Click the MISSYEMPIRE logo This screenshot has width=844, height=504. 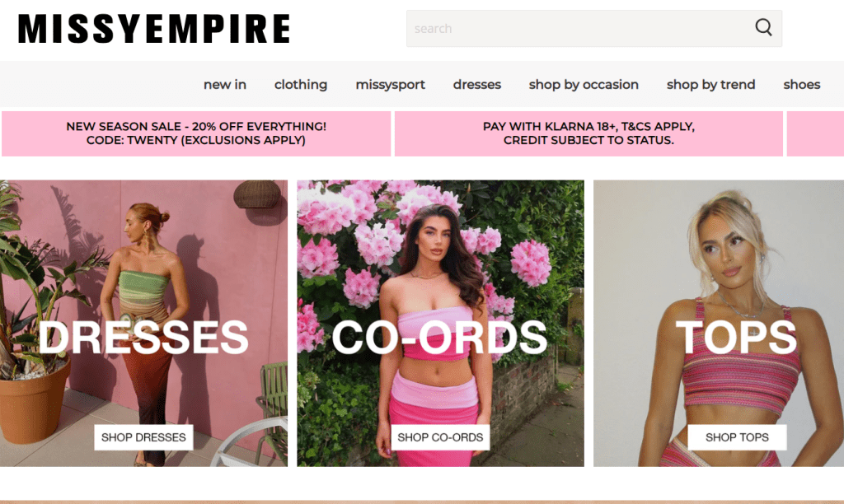point(154,29)
